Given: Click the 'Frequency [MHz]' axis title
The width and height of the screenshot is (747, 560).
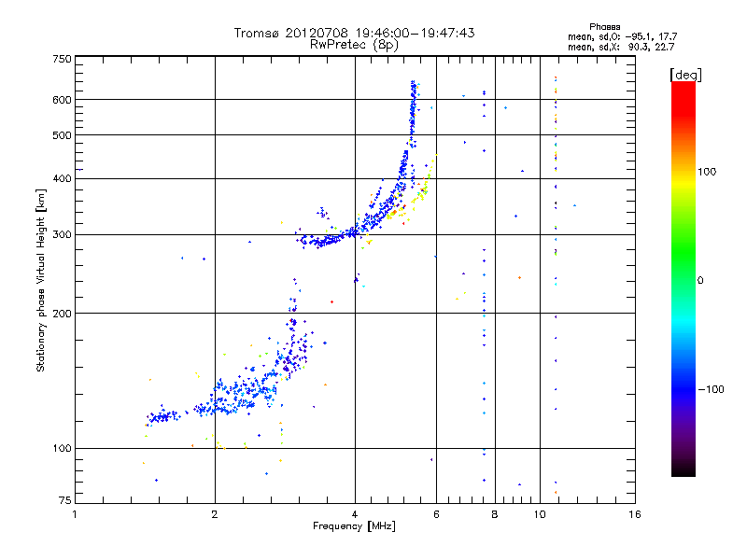Looking at the screenshot, I should pyautogui.click(x=354, y=526).
